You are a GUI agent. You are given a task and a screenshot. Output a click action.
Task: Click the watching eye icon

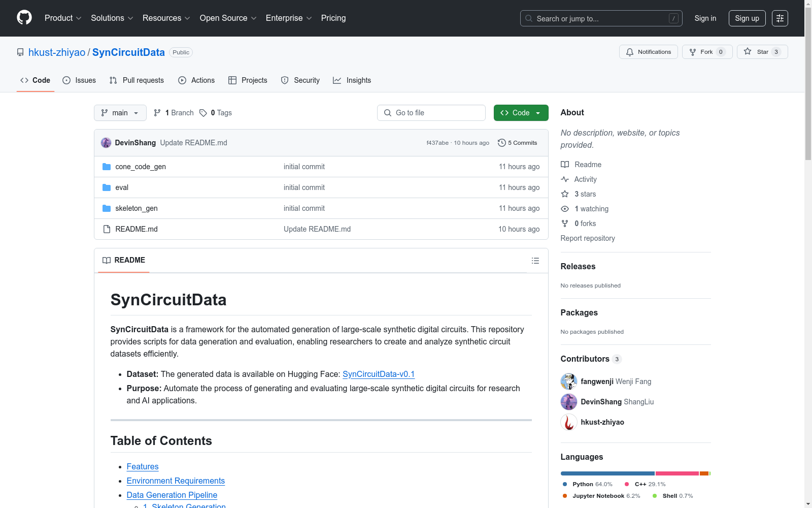[x=565, y=209]
